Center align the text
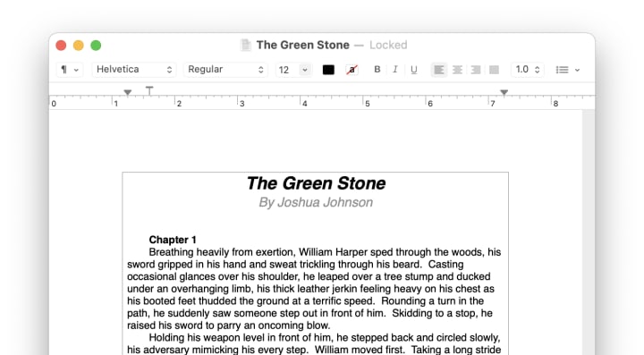Screen dimensions: 644x355 tap(457, 70)
